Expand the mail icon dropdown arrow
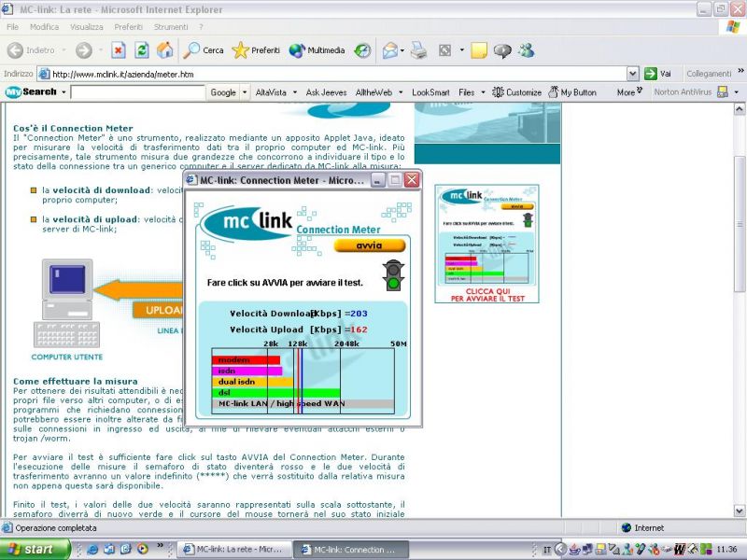This screenshot has width=747, height=560. point(402,50)
